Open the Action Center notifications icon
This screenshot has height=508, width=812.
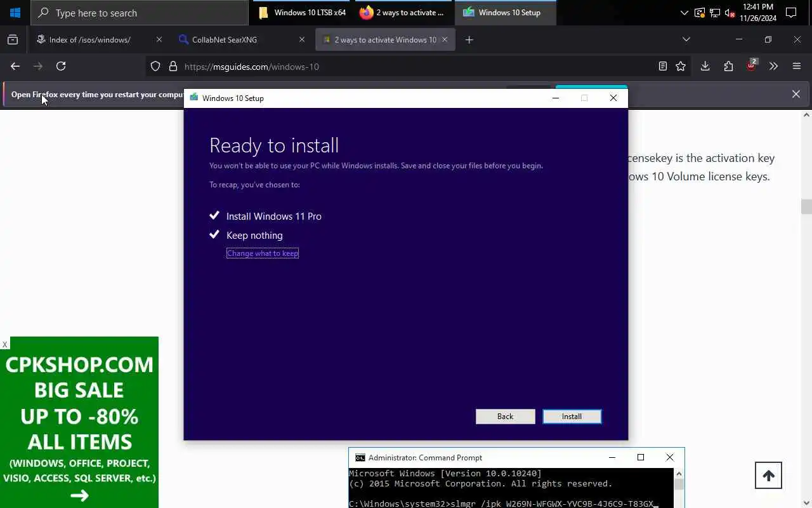[x=791, y=13]
